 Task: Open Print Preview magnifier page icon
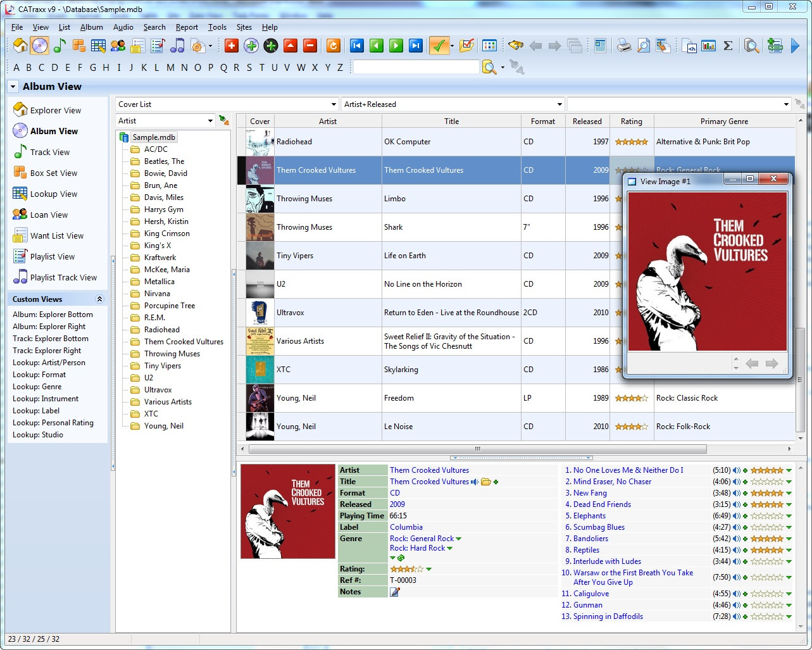click(644, 46)
